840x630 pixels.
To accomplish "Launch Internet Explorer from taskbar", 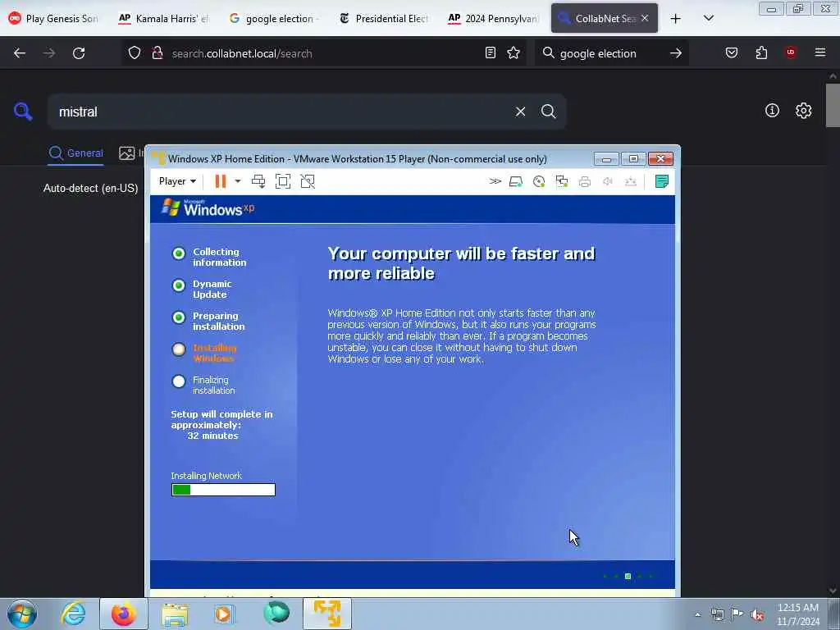I will pos(73,614).
